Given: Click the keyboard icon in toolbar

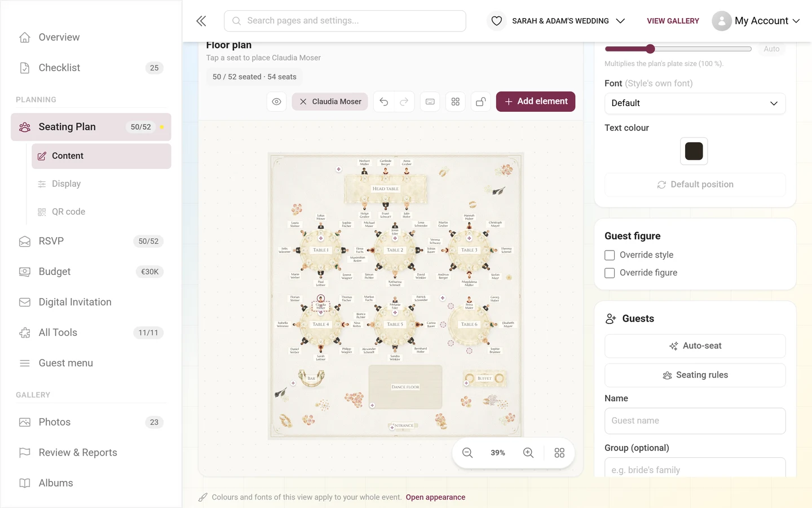Looking at the screenshot, I should (x=430, y=102).
